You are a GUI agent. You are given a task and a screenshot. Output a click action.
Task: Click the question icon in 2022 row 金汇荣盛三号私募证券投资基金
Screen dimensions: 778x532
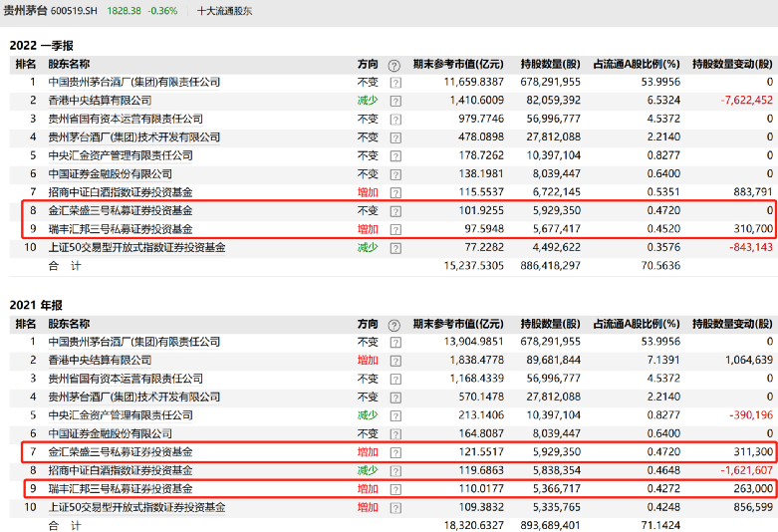395,211
